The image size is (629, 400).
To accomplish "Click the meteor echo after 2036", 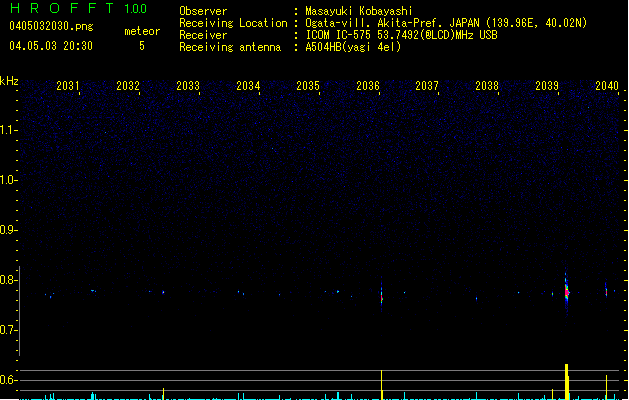I will [x=381, y=296].
